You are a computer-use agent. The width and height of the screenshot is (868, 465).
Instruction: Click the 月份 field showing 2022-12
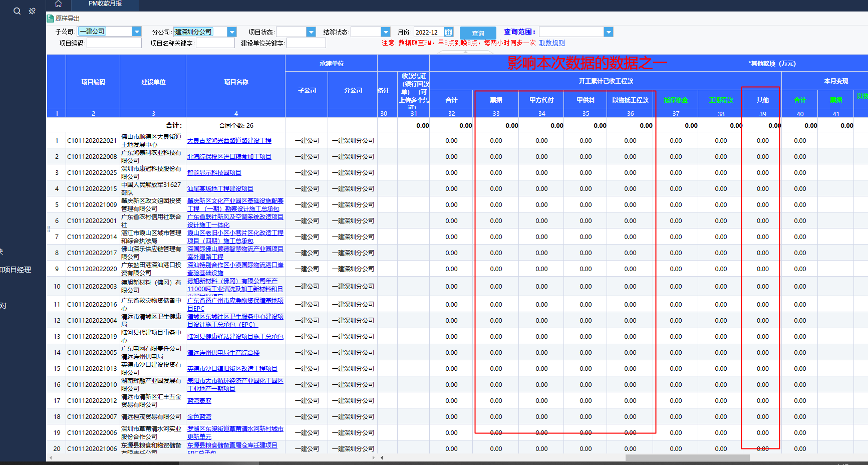click(x=429, y=32)
